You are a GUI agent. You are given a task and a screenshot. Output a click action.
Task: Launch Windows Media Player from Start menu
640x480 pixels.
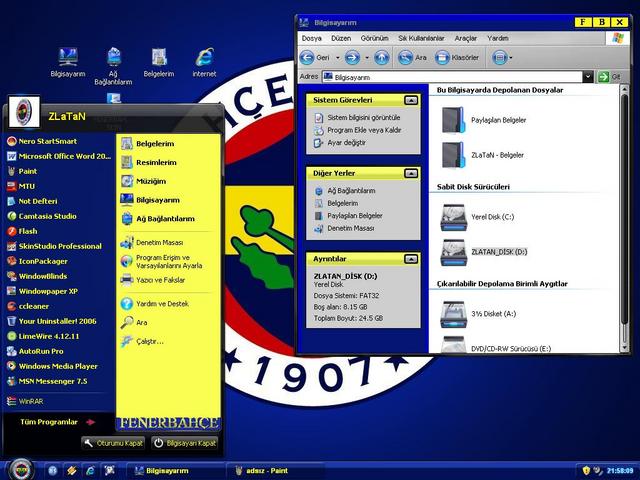pos(58,366)
